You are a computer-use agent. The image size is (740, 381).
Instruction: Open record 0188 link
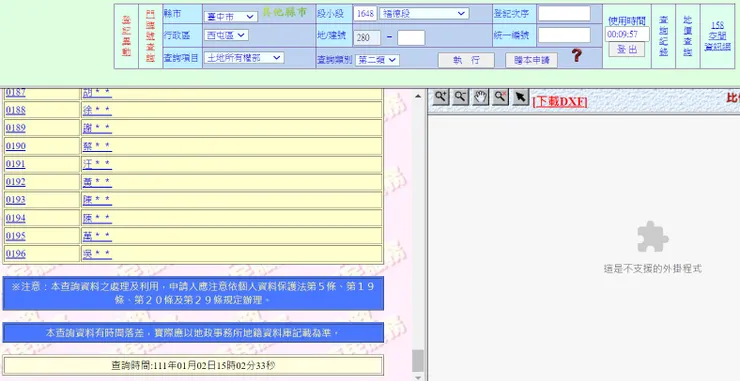[x=16, y=110]
